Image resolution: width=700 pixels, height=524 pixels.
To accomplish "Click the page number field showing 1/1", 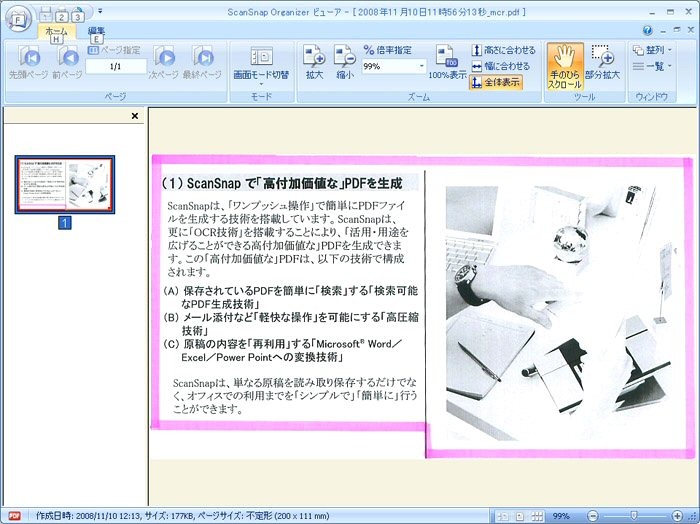I will point(116,67).
